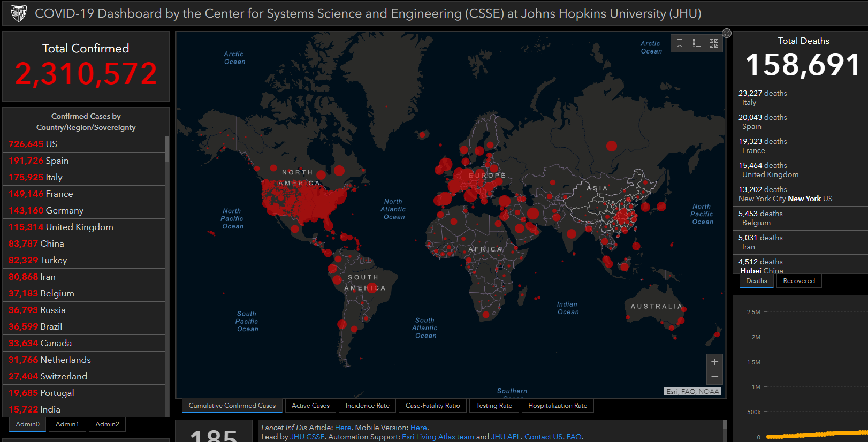Click 13,202 deaths New York City entry
This screenshot has width=868, height=442.
[801, 194]
